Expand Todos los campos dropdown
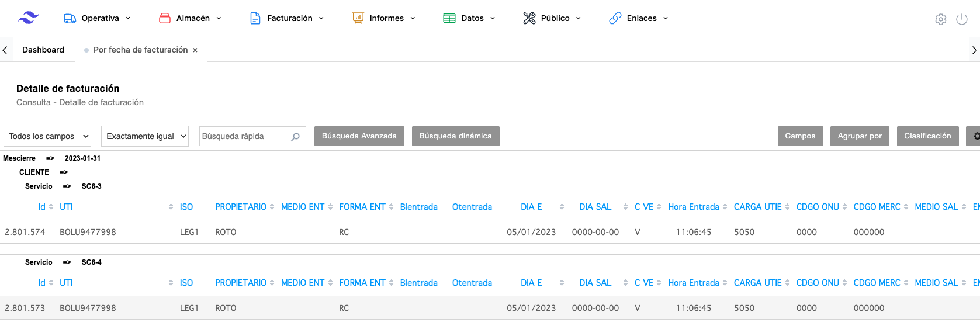 tap(47, 136)
